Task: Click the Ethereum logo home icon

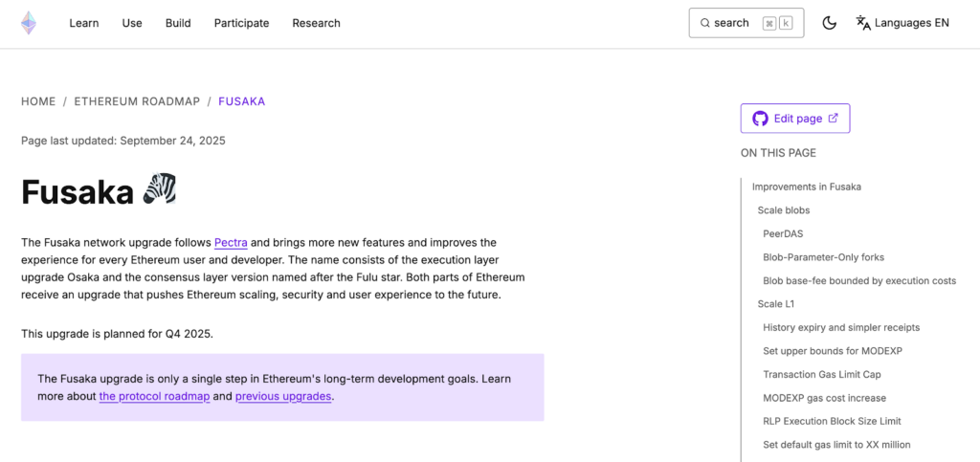Action: click(x=29, y=23)
